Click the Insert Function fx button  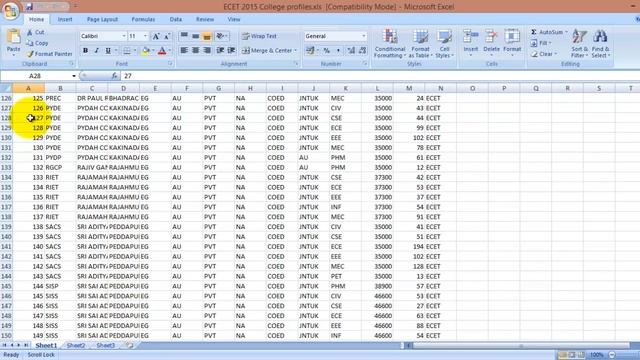point(114,76)
